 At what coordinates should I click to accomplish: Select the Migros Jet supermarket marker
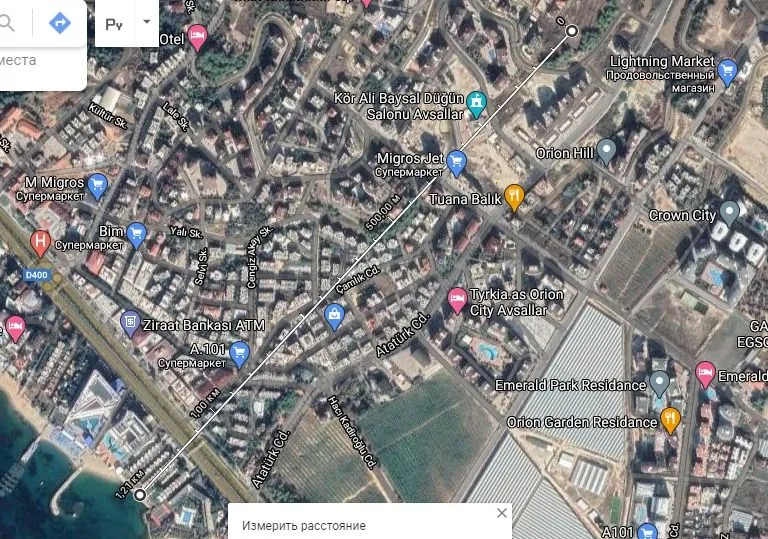click(457, 161)
